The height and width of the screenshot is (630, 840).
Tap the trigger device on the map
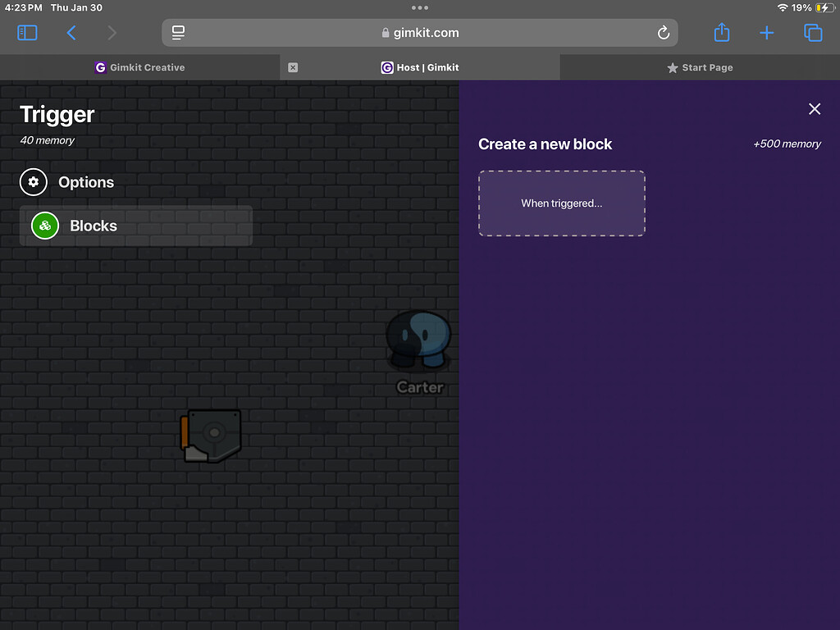(212, 436)
